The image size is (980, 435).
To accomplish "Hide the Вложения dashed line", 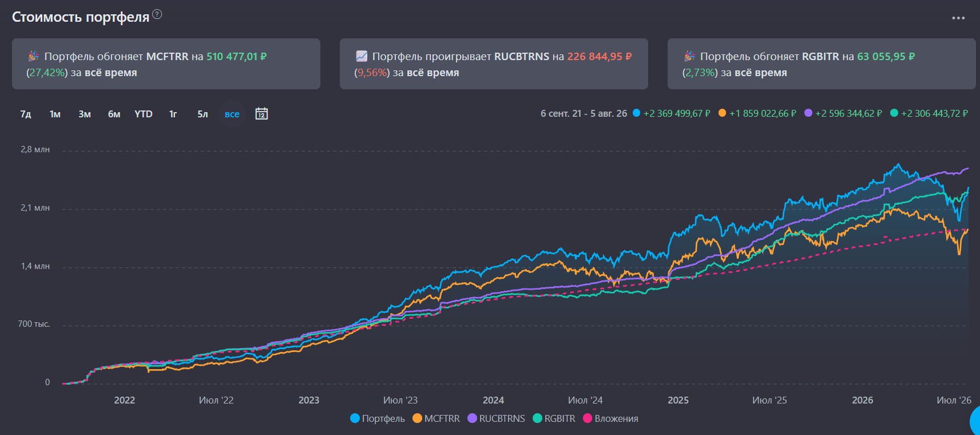I will point(610,418).
